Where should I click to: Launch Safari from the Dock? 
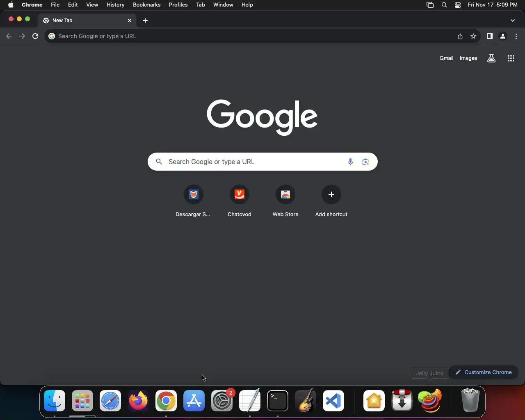(110, 401)
